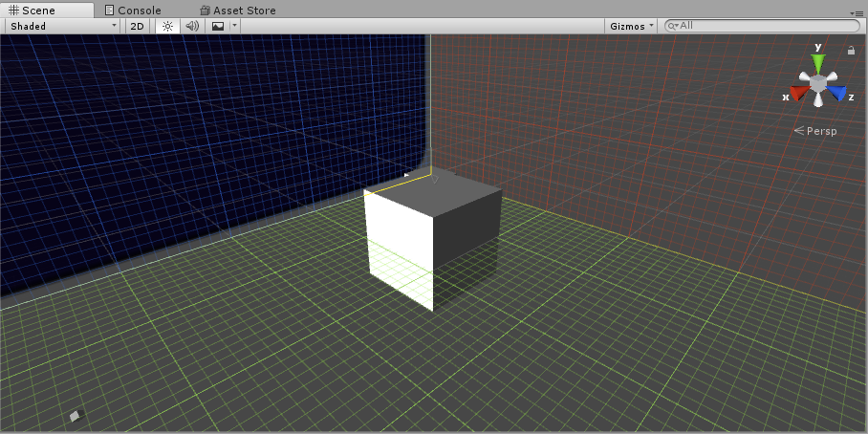Toggle scene effects image icon

point(218,26)
